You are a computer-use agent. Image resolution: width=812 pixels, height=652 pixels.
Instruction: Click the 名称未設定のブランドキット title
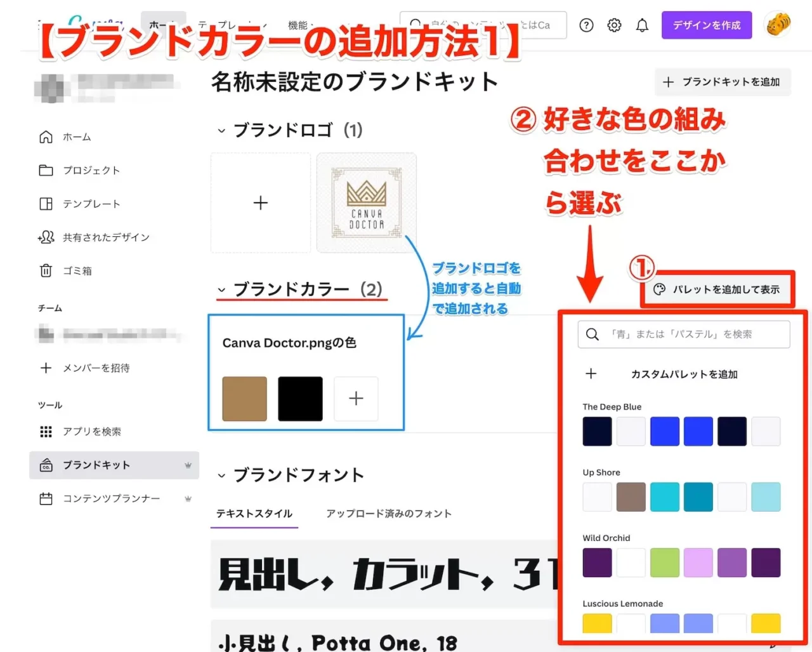[355, 82]
